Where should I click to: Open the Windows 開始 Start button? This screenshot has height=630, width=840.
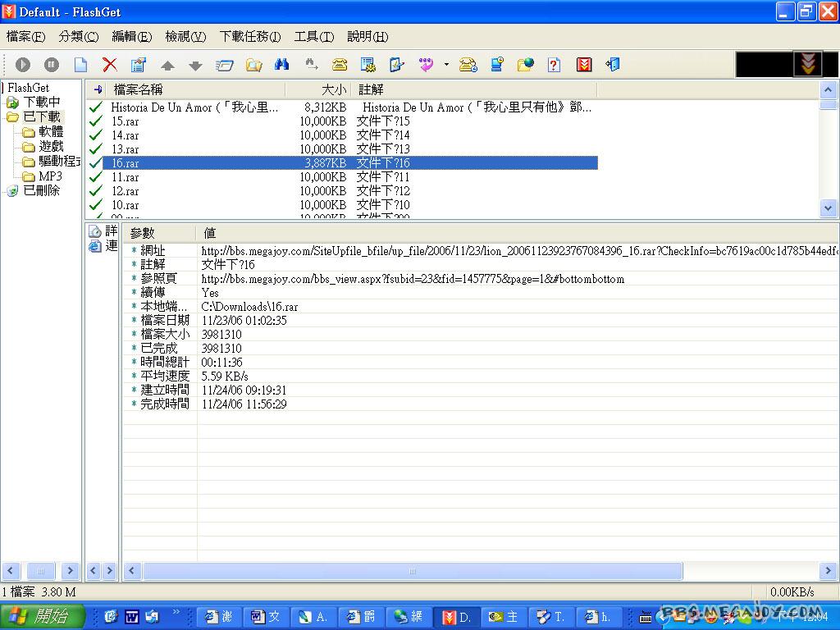43,617
